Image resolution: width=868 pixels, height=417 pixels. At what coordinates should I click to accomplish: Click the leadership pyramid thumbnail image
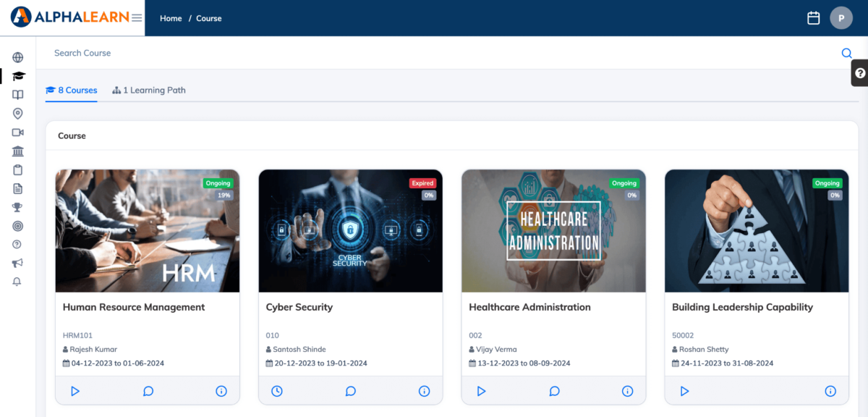tap(757, 231)
